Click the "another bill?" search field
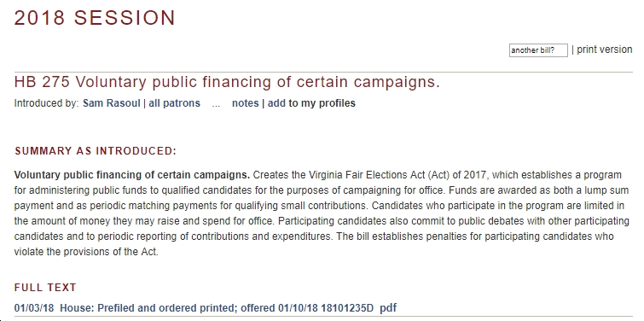Image resolution: width=644 pixels, height=321 pixels. click(538, 50)
